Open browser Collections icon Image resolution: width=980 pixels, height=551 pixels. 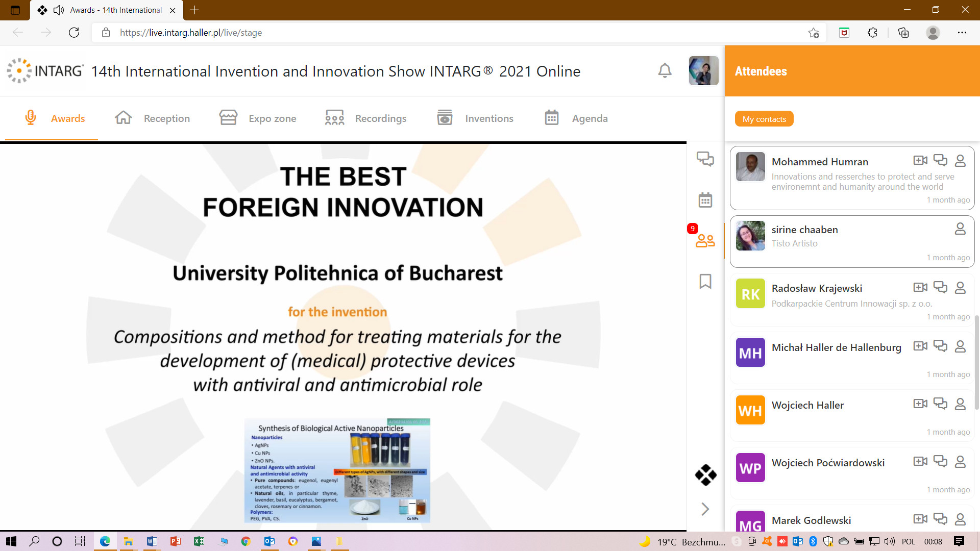coord(903,33)
